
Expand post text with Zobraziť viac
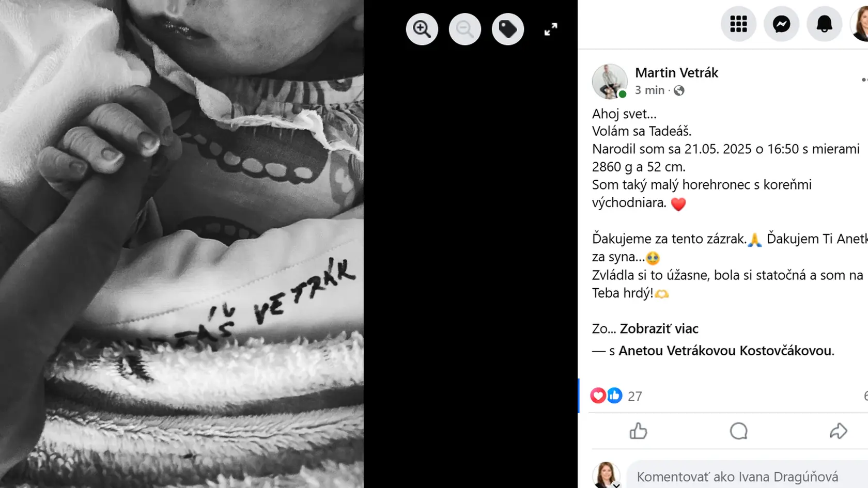(x=659, y=328)
